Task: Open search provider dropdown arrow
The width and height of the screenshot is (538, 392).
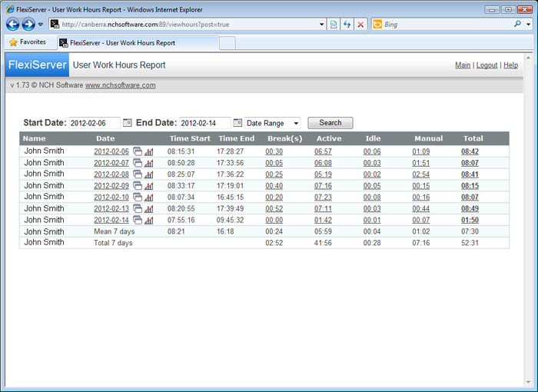Action: pyautogui.click(x=529, y=25)
